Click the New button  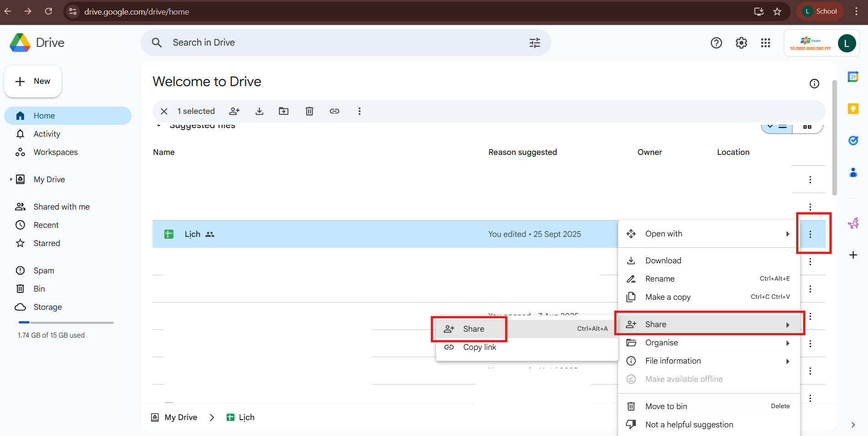33,82
